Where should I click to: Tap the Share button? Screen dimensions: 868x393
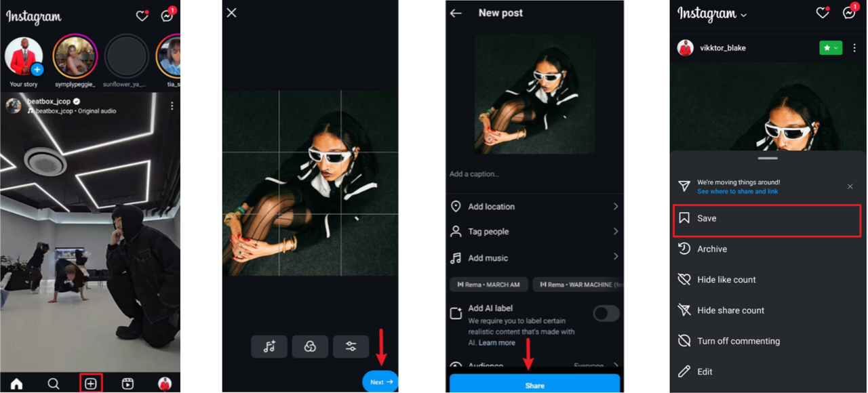click(x=534, y=385)
